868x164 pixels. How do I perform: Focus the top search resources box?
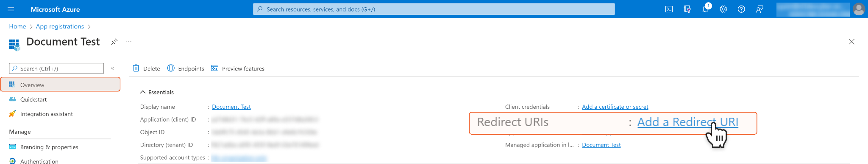(x=434, y=9)
